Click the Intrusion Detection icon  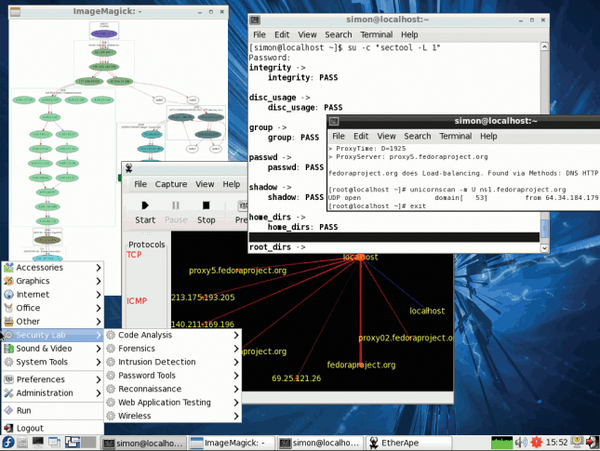tap(110, 362)
